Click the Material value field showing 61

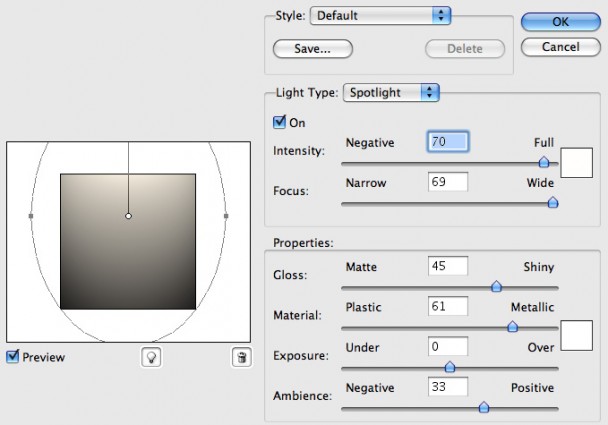[x=448, y=306]
